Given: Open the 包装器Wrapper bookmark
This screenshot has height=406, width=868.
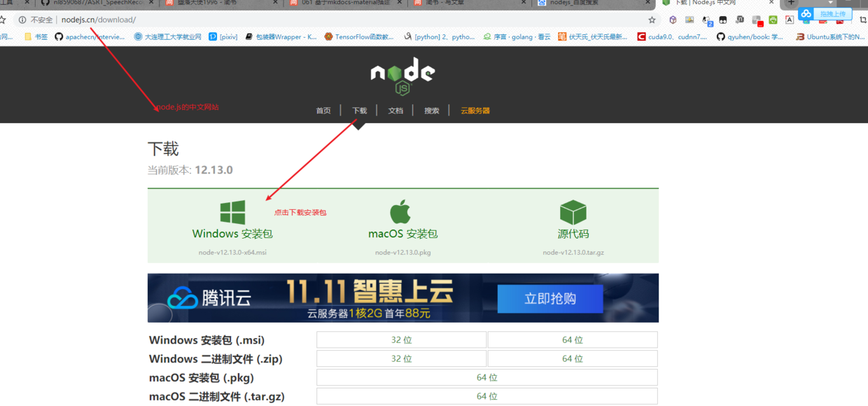Looking at the screenshot, I should 280,36.
